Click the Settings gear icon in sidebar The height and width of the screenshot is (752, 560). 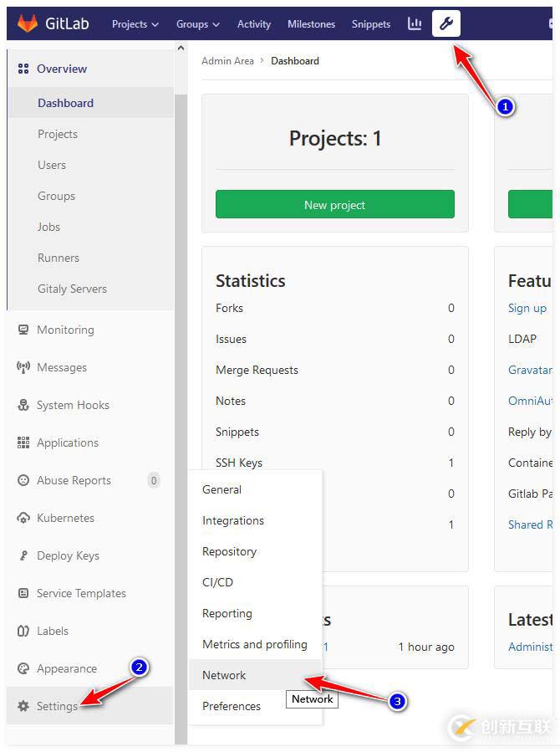point(23,706)
